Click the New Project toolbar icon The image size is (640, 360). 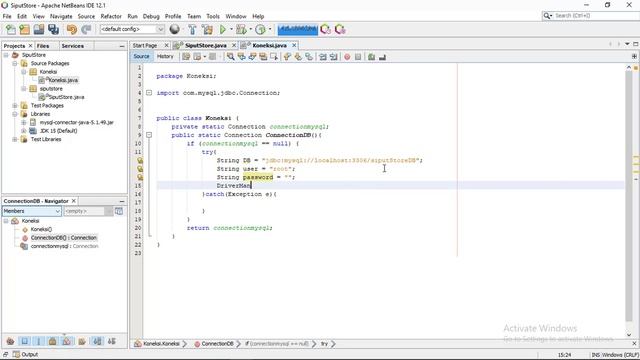coord(25,29)
